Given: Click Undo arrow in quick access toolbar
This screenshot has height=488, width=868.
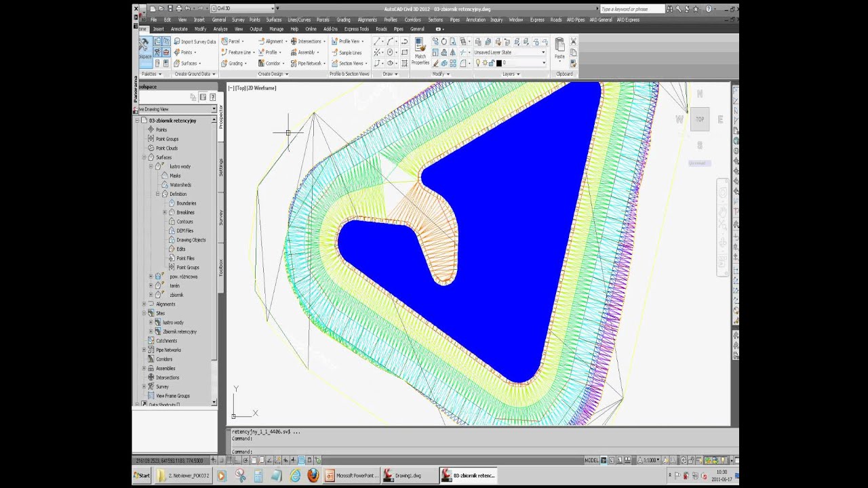Looking at the screenshot, I should [x=187, y=9].
